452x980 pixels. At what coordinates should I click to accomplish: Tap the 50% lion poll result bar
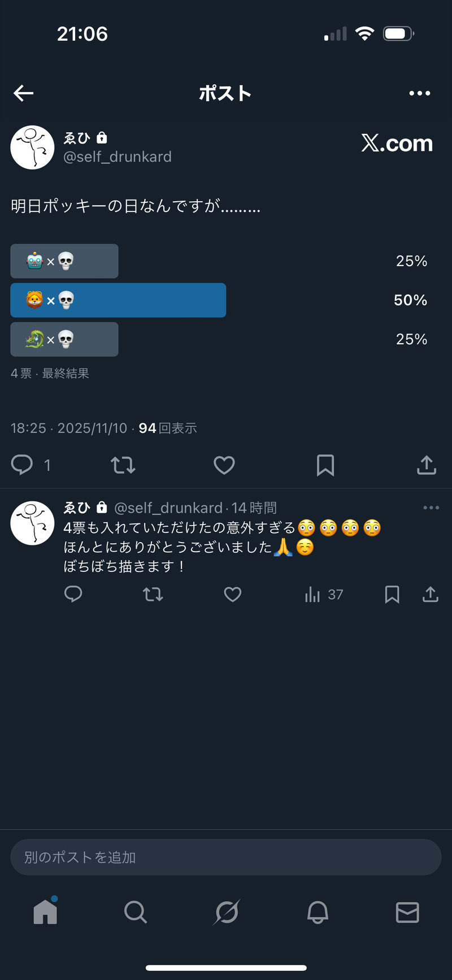point(118,300)
